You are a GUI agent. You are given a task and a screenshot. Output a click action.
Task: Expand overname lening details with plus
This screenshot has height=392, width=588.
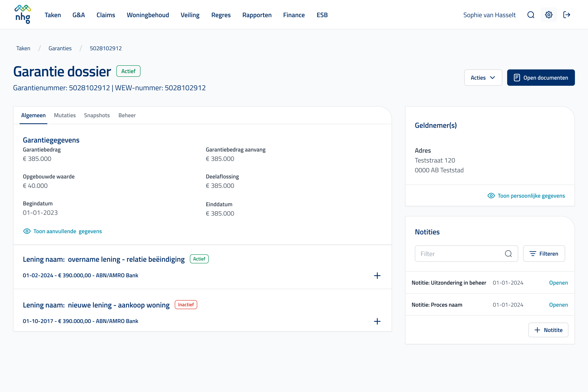point(377,275)
